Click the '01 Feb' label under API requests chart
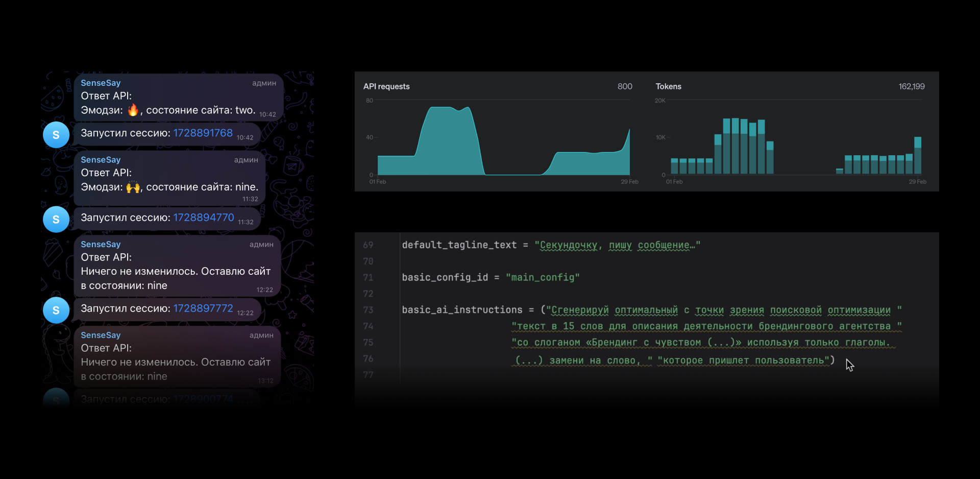The image size is (980, 479). point(378,182)
